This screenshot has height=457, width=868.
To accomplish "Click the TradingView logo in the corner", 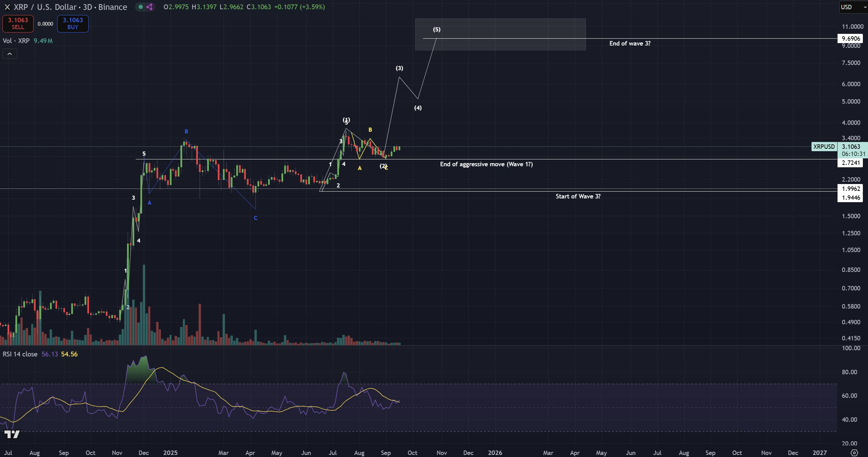I will point(12,434).
